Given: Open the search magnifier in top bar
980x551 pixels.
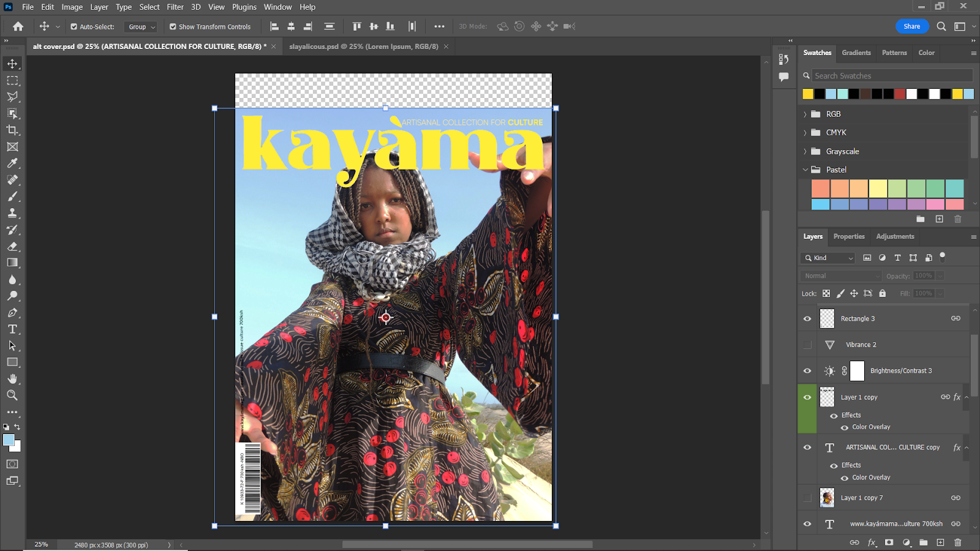Looking at the screenshot, I should click(941, 26).
